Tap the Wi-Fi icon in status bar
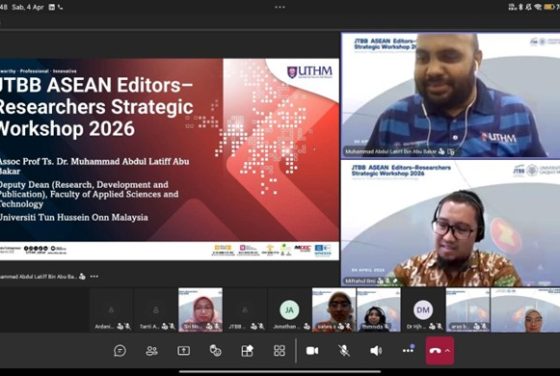Viewport: 560px width, 376px height. point(538,7)
